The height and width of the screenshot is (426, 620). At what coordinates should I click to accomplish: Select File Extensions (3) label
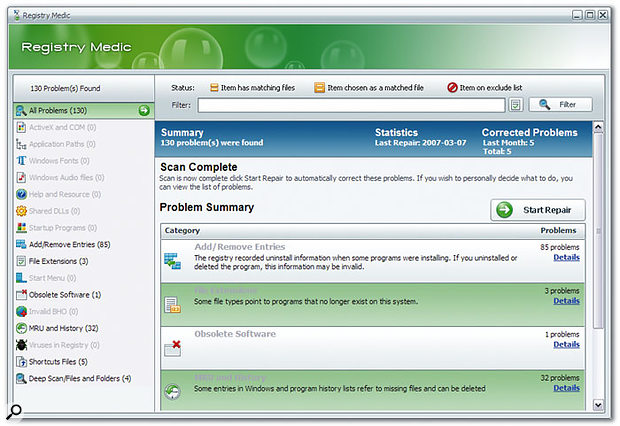point(59,261)
